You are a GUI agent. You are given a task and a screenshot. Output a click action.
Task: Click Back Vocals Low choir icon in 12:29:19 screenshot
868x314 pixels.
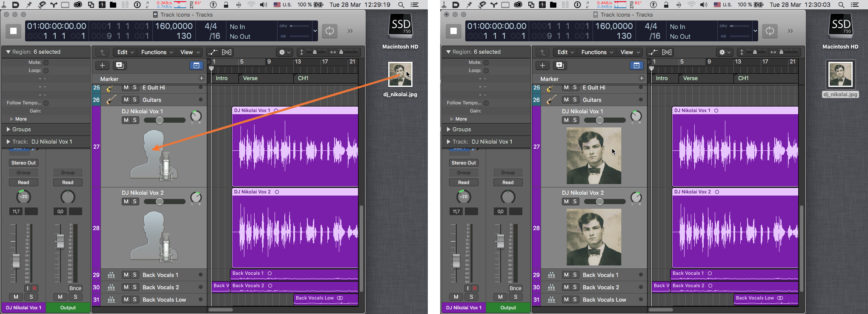point(111,300)
